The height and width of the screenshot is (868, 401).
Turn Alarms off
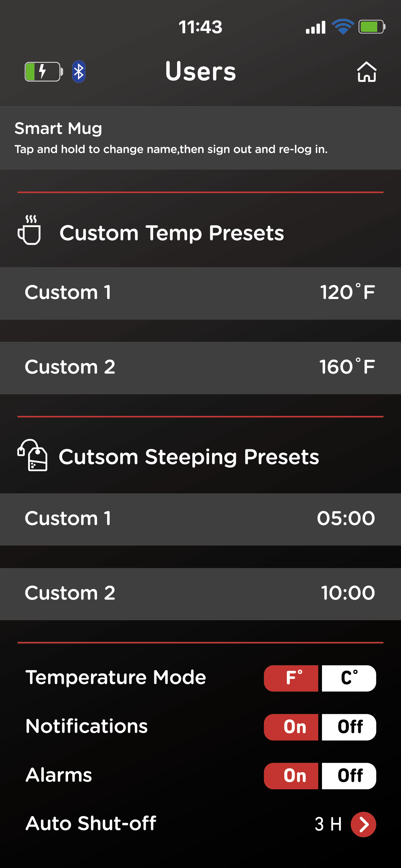[x=349, y=776]
